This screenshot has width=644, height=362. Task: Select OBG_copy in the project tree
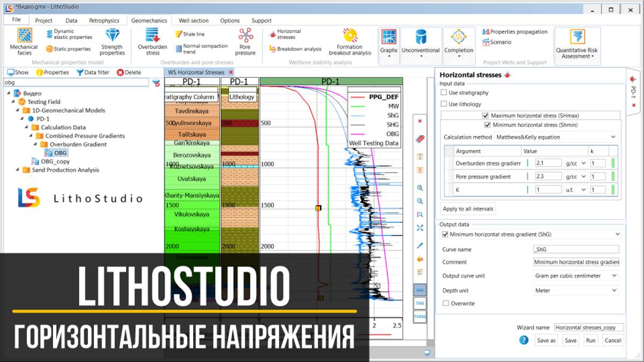click(x=50, y=161)
